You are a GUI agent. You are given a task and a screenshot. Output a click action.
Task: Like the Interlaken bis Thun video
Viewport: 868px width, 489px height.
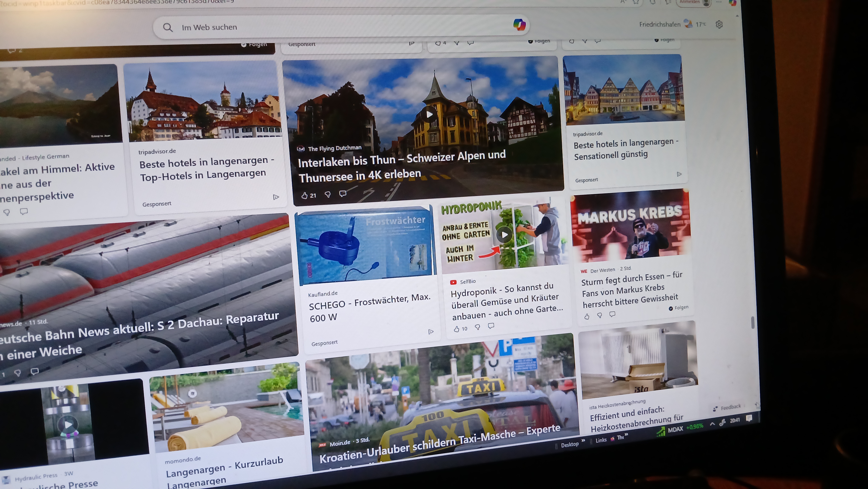(305, 196)
